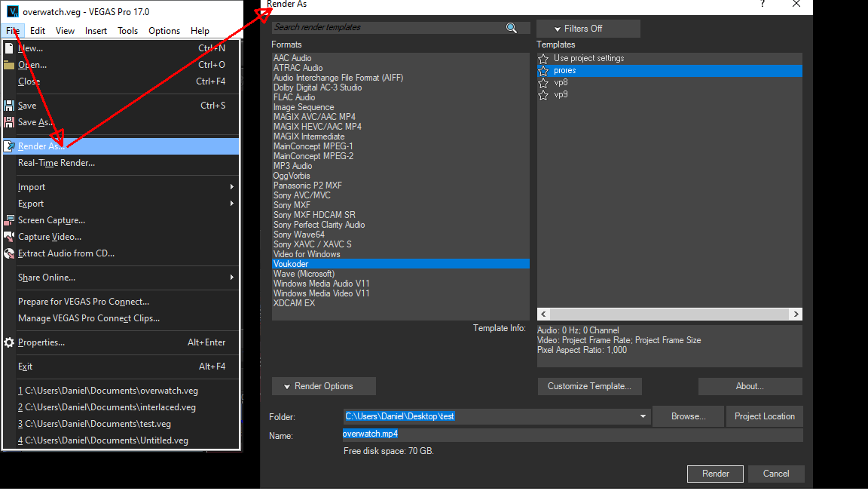Toggle favorite star for vp9 template
The image size is (868, 497).
[x=543, y=95]
